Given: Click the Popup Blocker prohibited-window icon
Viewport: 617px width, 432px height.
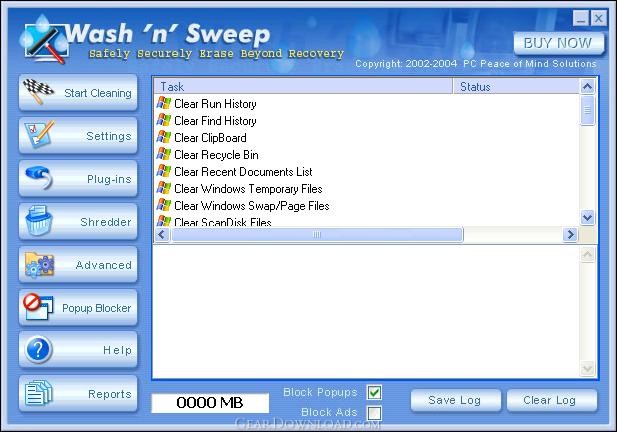Looking at the screenshot, I should pyautogui.click(x=38, y=306).
